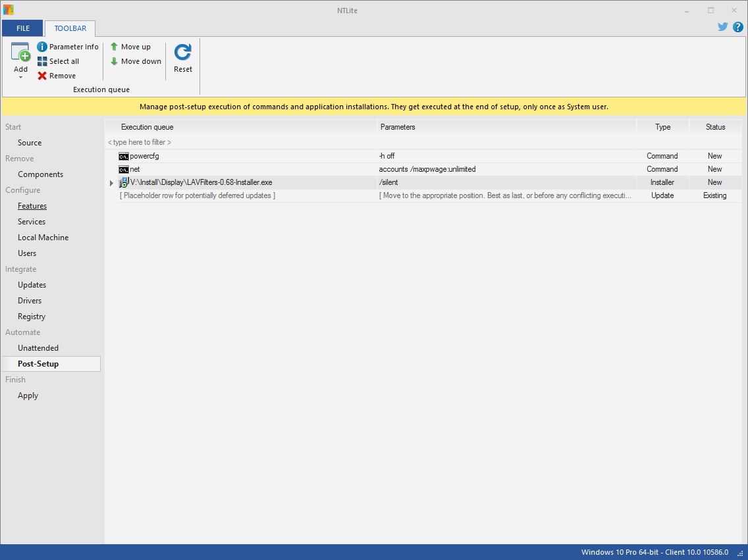Move the selected item down
This screenshot has height=560, width=748.
click(x=136, y=61)
